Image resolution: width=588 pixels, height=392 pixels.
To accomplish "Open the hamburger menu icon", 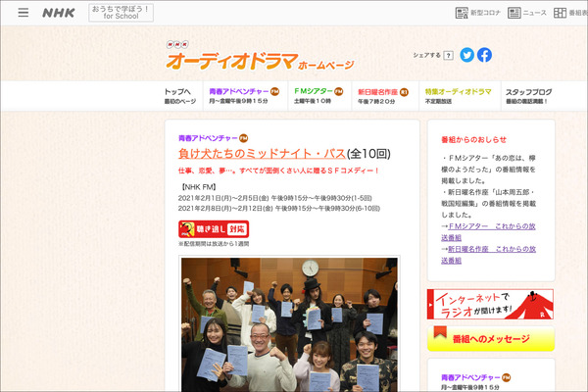I will [x=24, y=13].
